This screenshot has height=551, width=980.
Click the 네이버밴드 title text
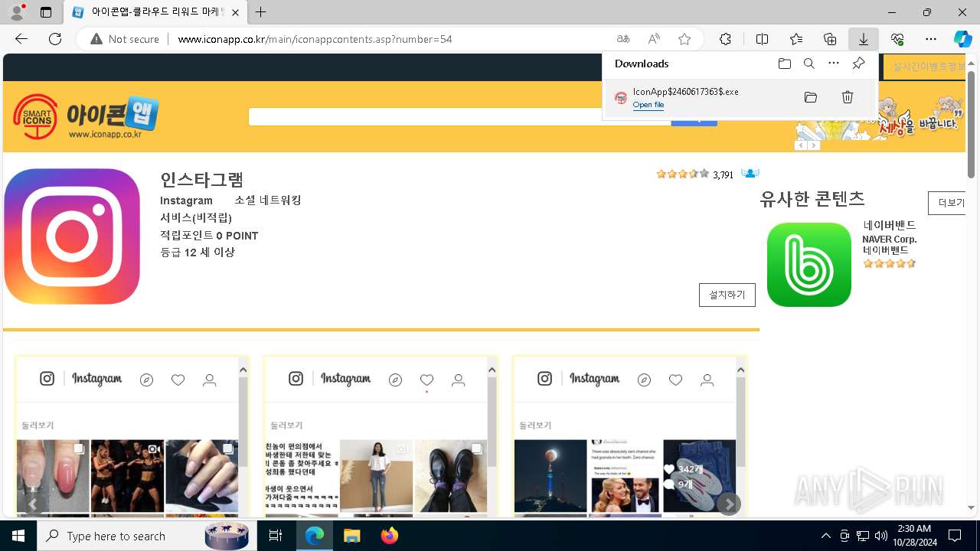tap(890, 226)
